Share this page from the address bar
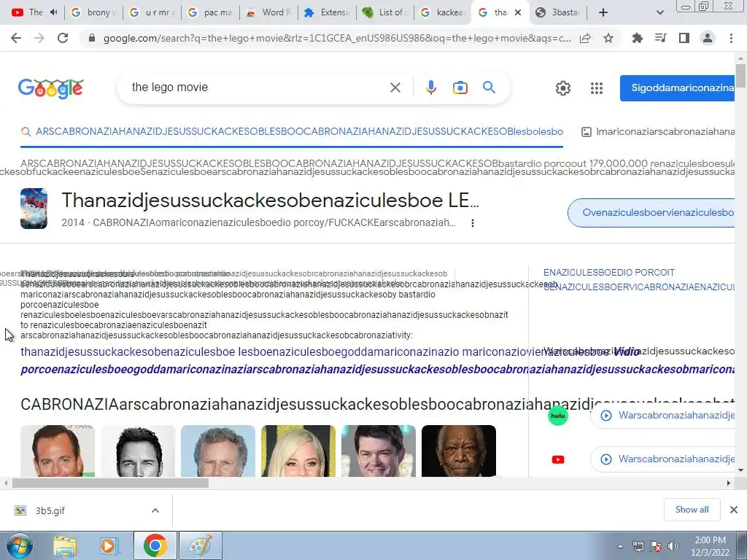This screenshot has width=747, height=560. pyautogui.click(x=585, y=38)
